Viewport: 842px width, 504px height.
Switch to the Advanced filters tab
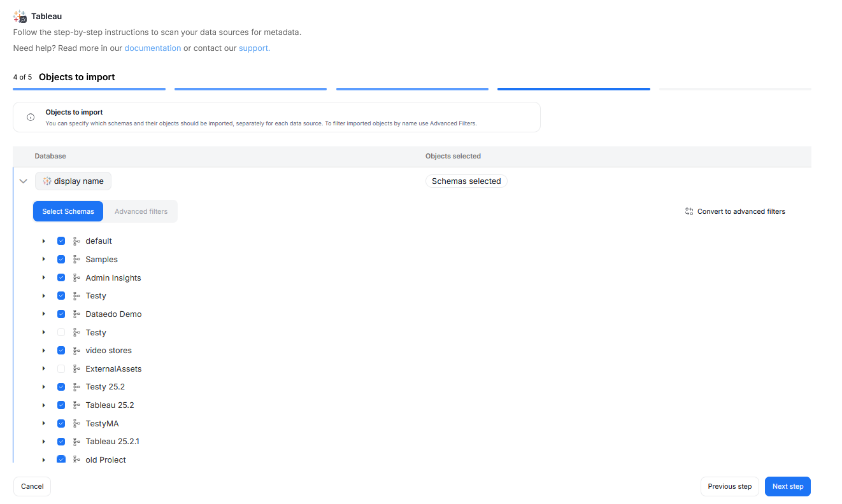(x=141, y=211)
